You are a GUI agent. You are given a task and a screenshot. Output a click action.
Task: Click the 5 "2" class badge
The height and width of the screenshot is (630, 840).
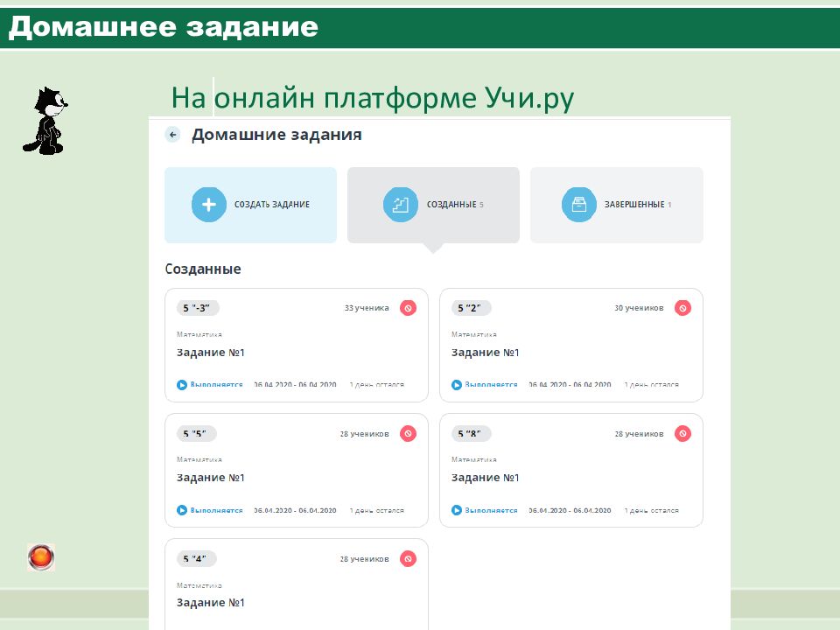471,308
